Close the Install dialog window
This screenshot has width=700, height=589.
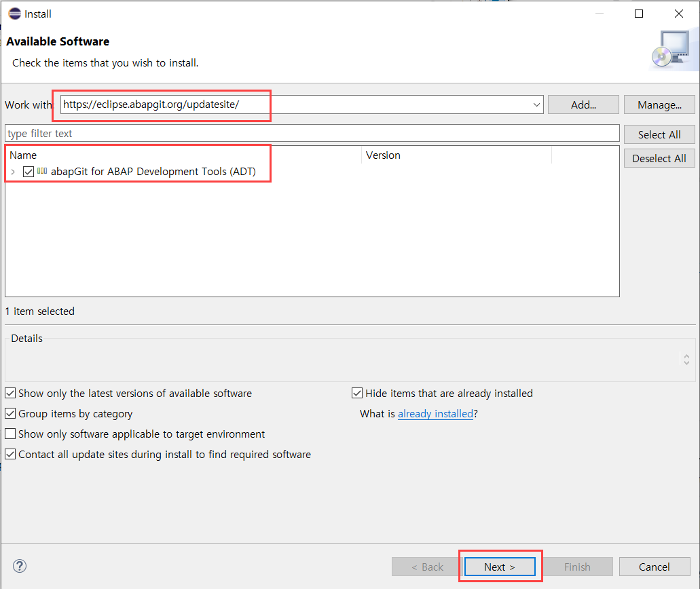coord(678,14)
